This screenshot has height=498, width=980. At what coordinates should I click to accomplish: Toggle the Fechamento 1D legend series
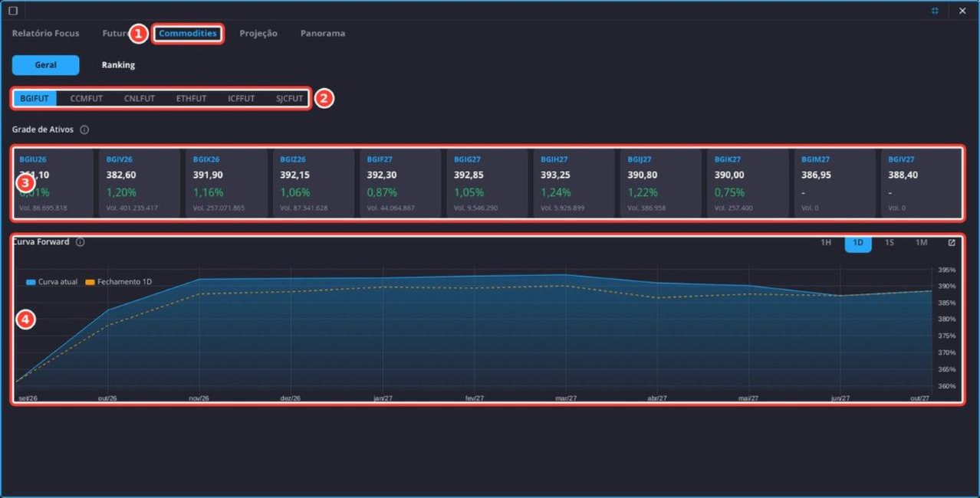tap(118, 282)
